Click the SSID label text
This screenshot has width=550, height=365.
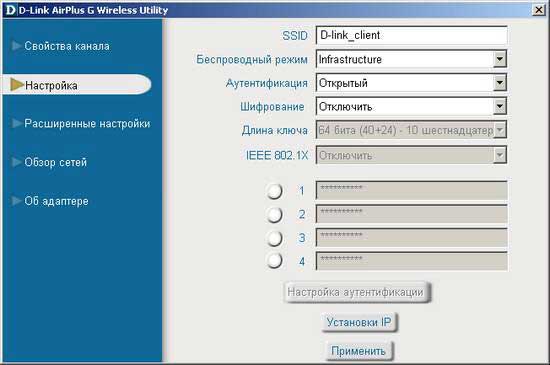click(x=295, y=36)
